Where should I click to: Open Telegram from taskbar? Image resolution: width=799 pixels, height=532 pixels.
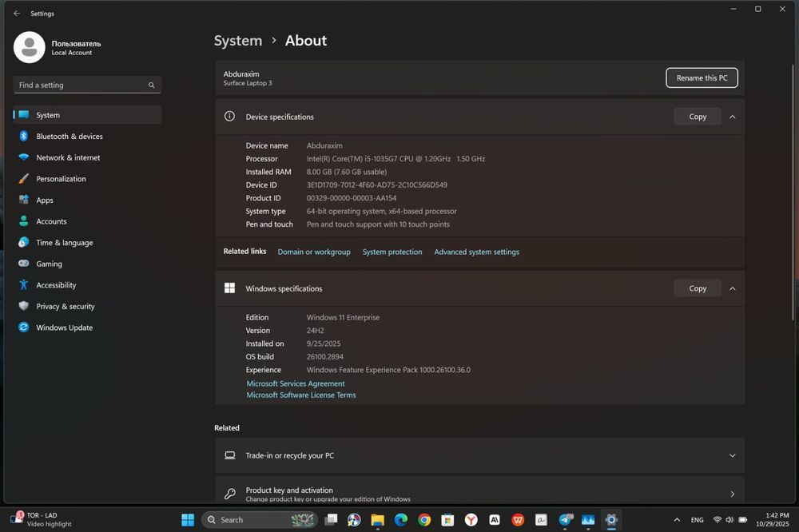tap(565, 520)
